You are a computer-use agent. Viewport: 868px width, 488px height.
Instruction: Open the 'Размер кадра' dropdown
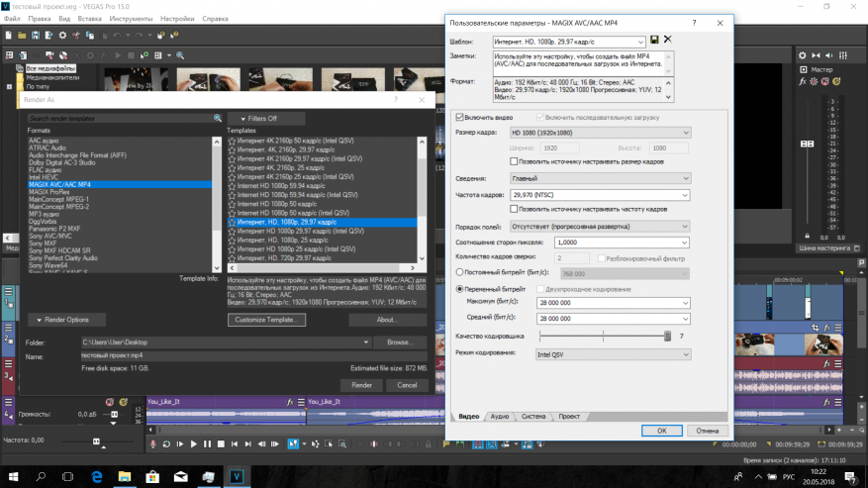click(600, 133)
